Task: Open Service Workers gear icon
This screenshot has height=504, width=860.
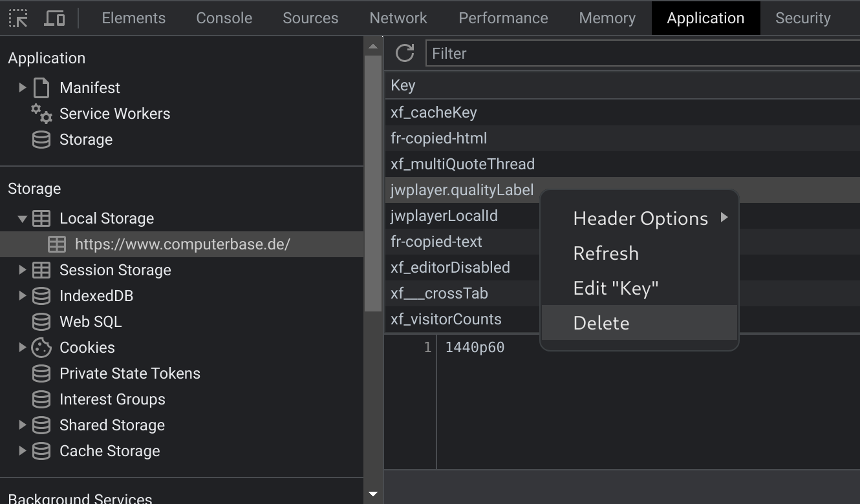Action: (x=41, y=114)
